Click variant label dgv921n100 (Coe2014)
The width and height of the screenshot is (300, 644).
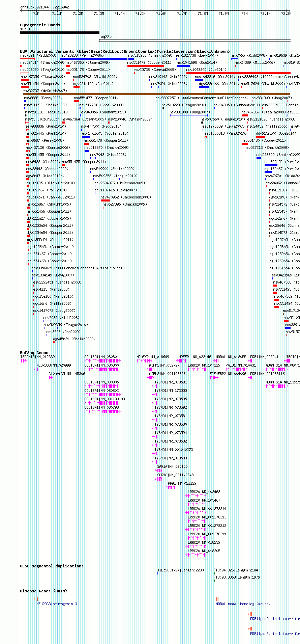93,84
